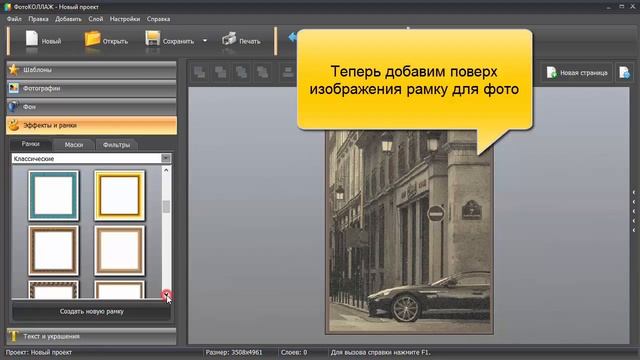The width and height of the screenshot is (640, 360).
Task: Click Создать новую рамку button
Action: tap(91, 311)
